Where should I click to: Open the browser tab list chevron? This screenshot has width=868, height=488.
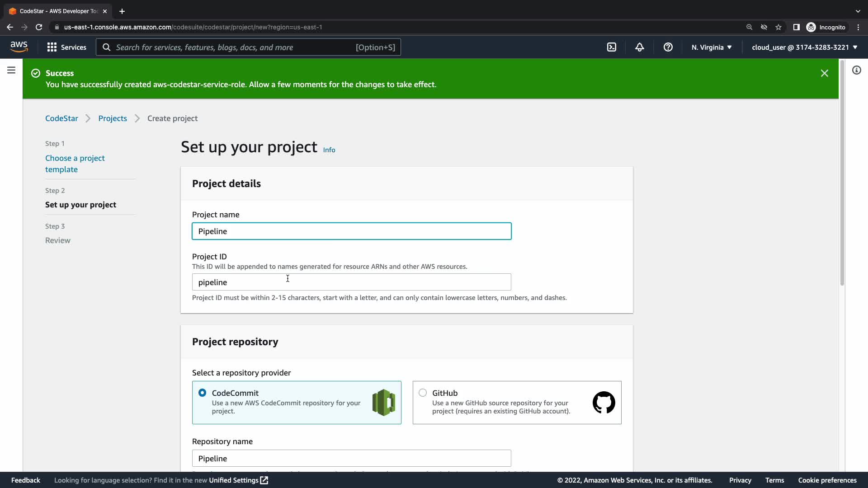(858, 11)
